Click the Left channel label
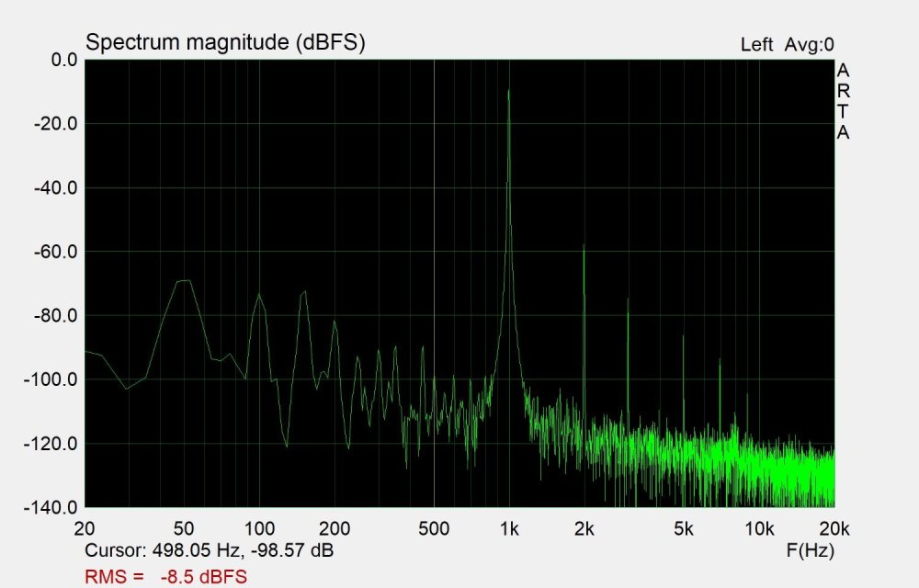Image resolution: width=919 pixels, height=588 pixels. (x=756, y=45)
